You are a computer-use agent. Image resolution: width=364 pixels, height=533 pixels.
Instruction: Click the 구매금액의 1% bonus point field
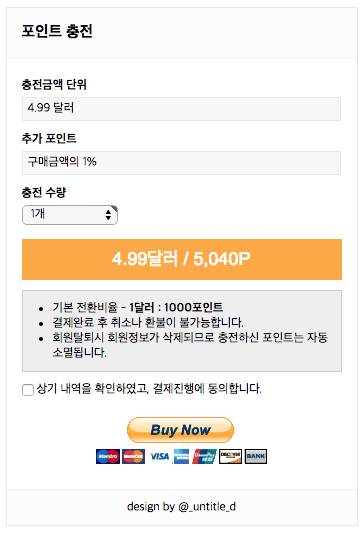point(181,163)
